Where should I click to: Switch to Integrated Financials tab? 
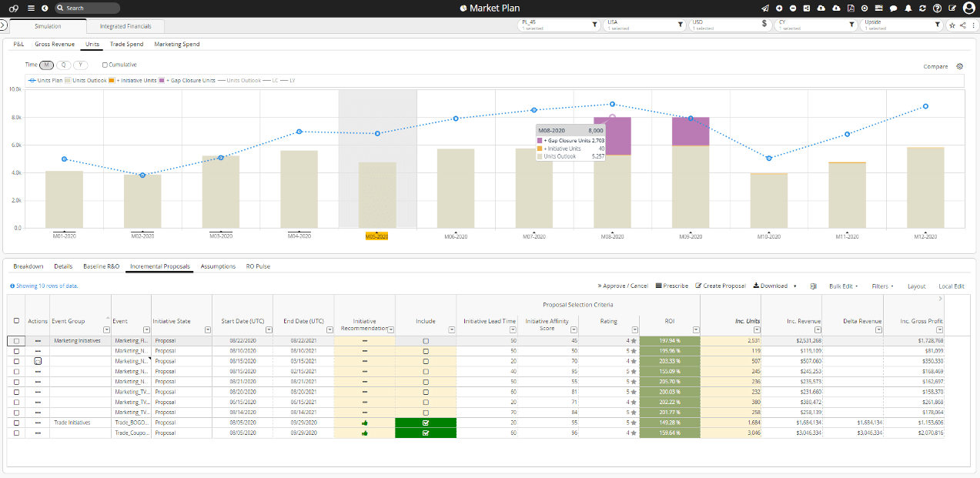[125, 26]
